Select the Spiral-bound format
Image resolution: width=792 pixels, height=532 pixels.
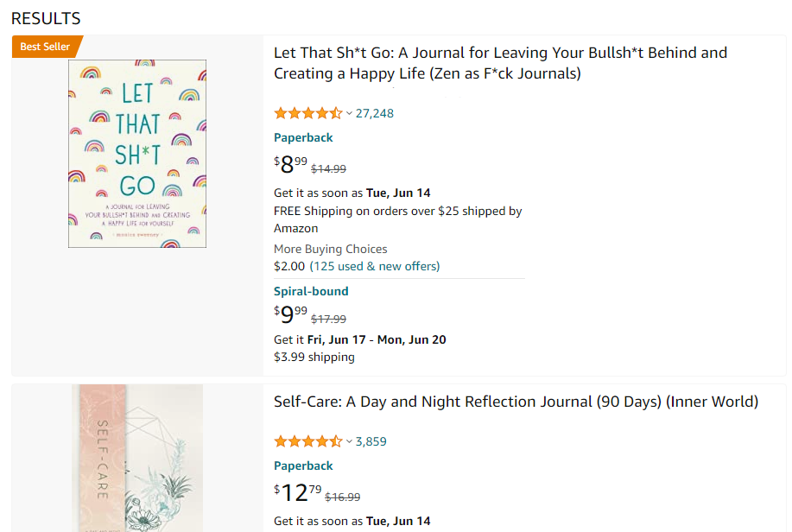(311, 291)
